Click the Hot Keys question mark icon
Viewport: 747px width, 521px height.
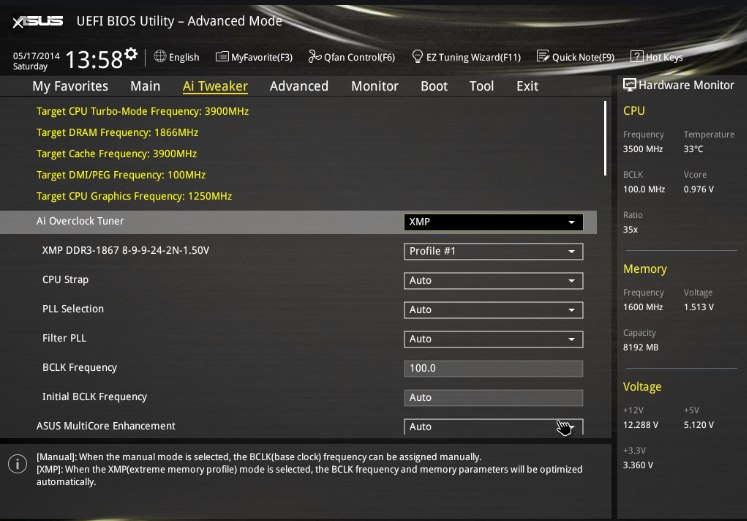point(636,56)
